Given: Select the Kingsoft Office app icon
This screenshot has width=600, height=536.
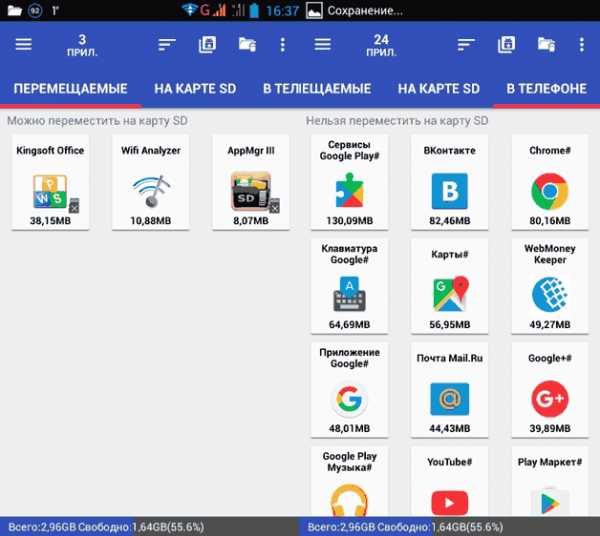Looking at the screenshot, I should [x=51, y=191].
